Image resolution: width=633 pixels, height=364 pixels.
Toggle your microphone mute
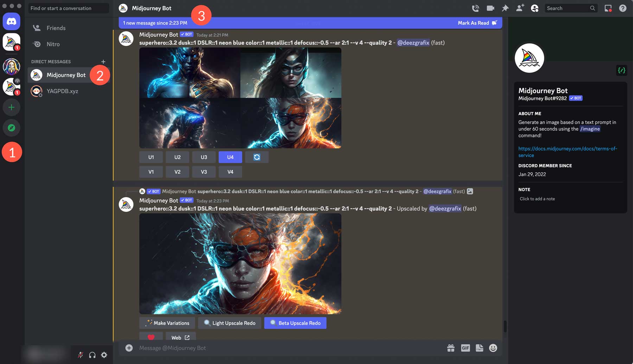(x=80, y=355)
